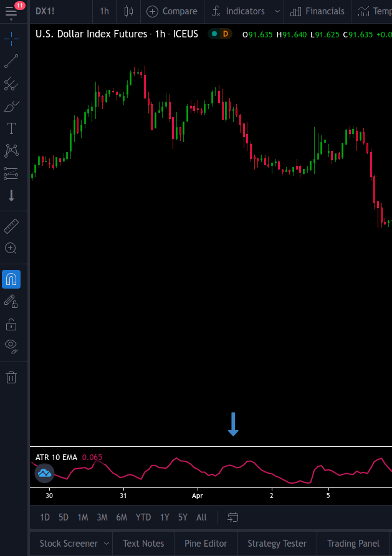Open the indicator Templates menu
392x556 pixels.
(374, 11)
